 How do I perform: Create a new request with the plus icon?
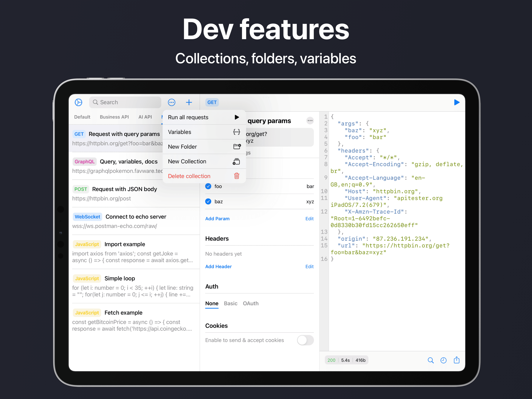[189, 102]
